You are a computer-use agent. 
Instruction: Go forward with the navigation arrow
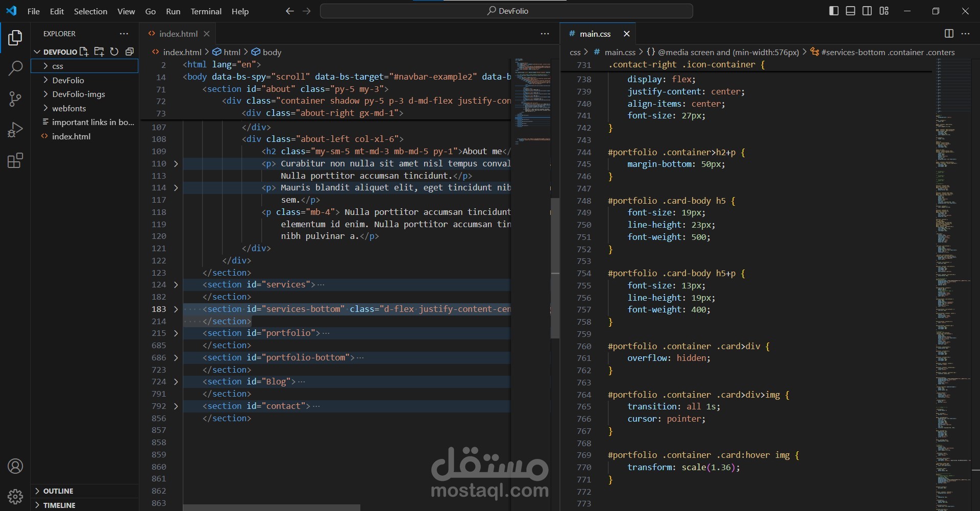(307, 11)
